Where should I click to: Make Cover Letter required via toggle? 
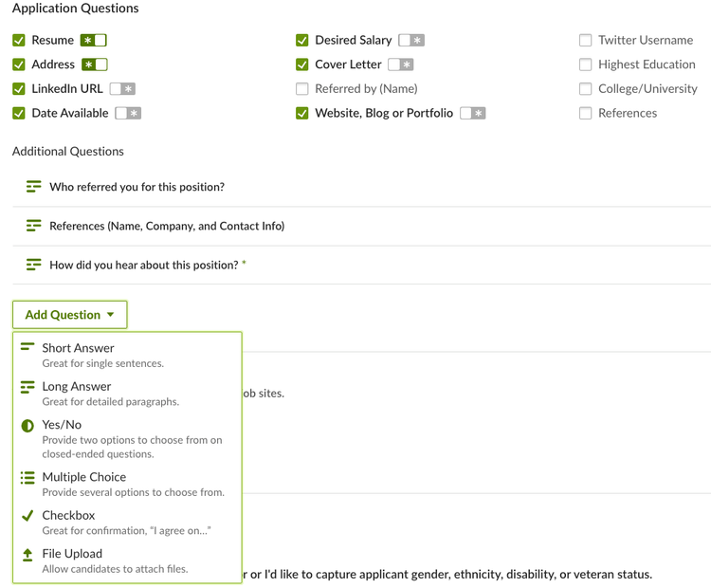[401, 64]
